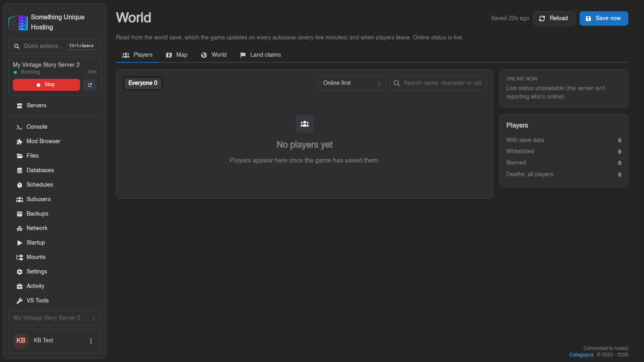This screenshot has width=644, height=362.
Task: Open the Subusers page
Action: tap(55, 199)
